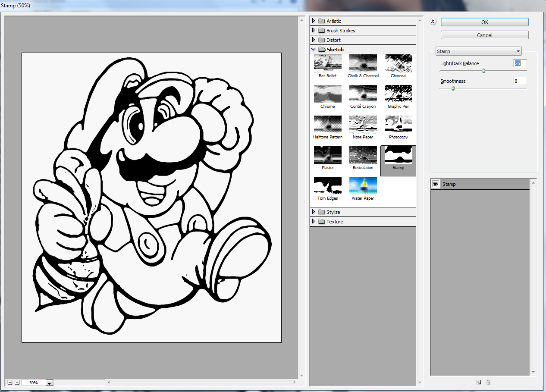
Task: Select the Photocopy filter icon
Action: point(398,124)
